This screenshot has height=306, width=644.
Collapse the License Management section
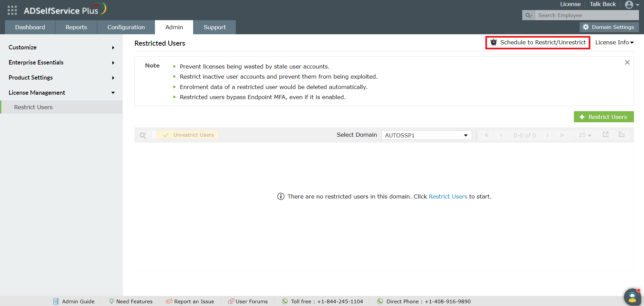pyautogui.click(x=61, y=93)
